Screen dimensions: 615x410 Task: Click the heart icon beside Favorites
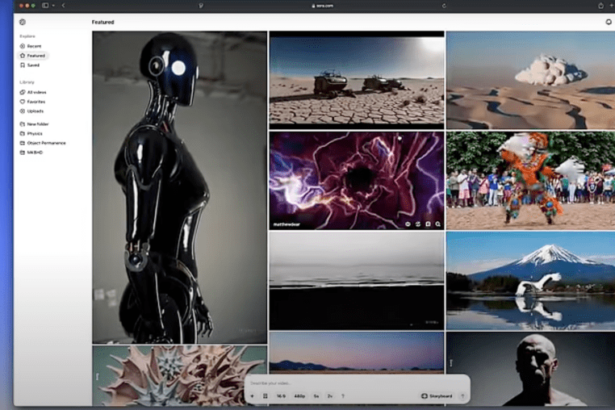pos(22,102)
